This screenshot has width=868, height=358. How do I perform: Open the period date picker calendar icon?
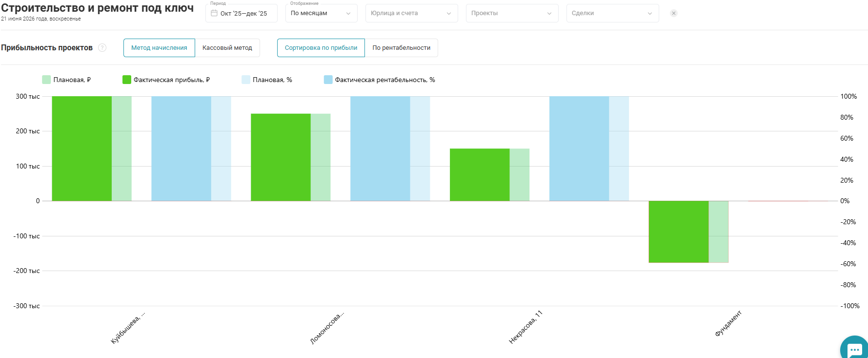(x=214, y=13)
